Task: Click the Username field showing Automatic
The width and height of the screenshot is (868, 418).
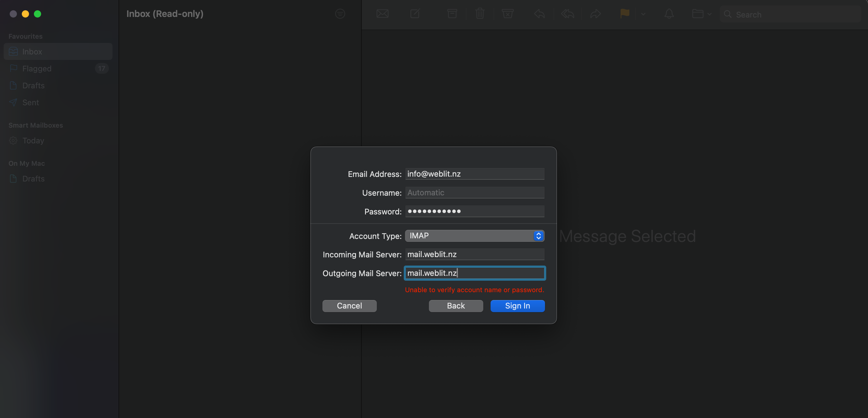Action: point(475,193)
